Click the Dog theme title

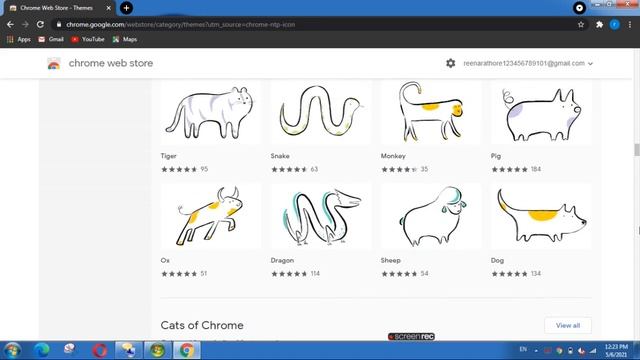tap(497, 260)
